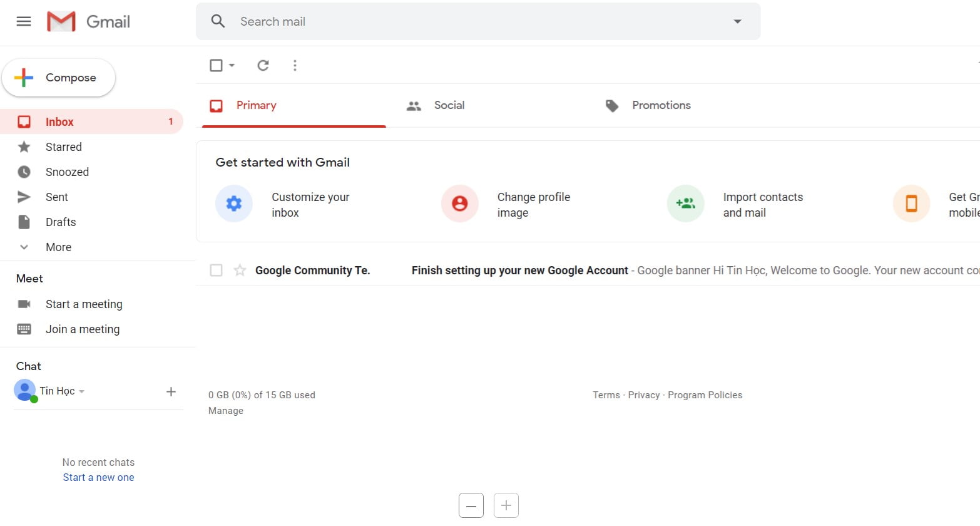Click the Promotions tag icon
The width and height of the screenshot is (980, 526).
click(x=612, y=106)
